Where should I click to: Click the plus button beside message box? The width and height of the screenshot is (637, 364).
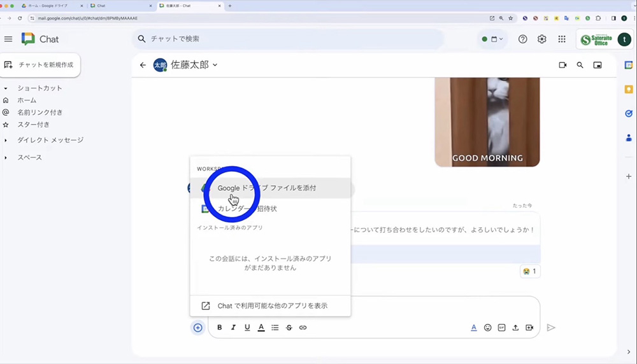[198, 328]
